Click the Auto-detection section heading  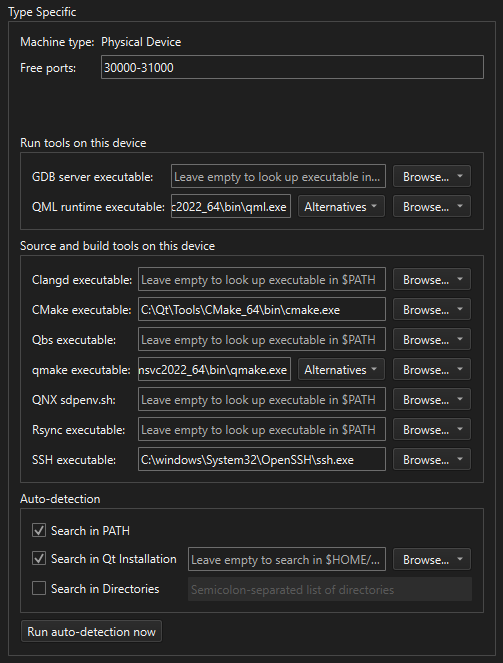60,499
